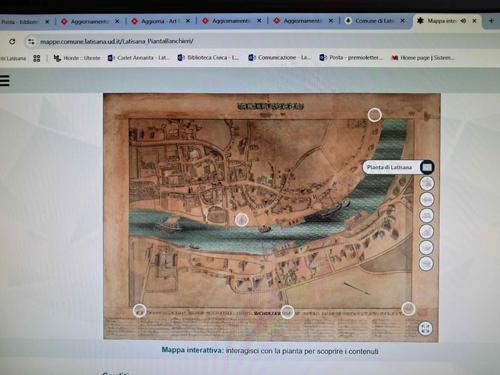500x375 pixels.
Task: Open the hotspot at map's bottom center legend
Action: tap(287, 312)
